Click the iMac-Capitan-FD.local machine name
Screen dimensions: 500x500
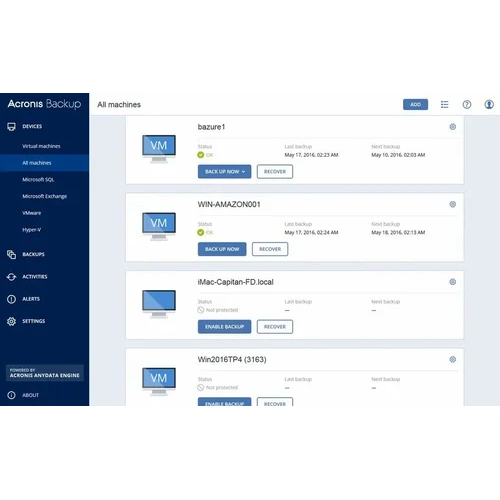tap(235, 282)
